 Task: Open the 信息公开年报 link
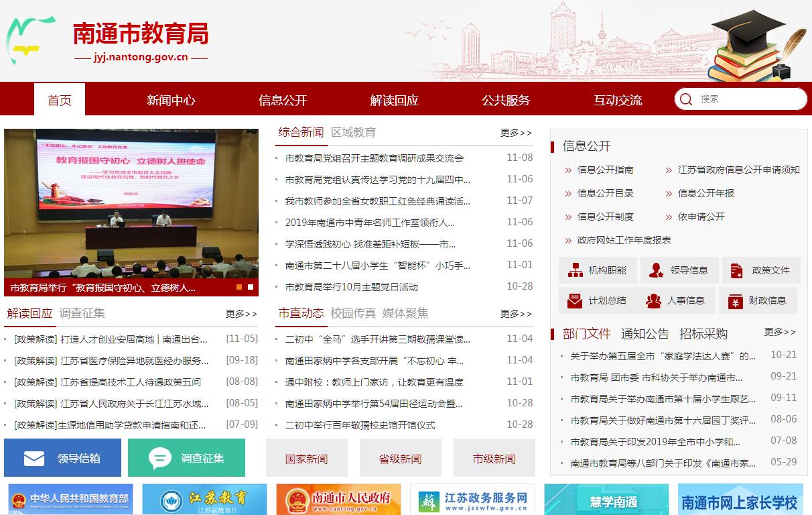(x=705, y=193)
